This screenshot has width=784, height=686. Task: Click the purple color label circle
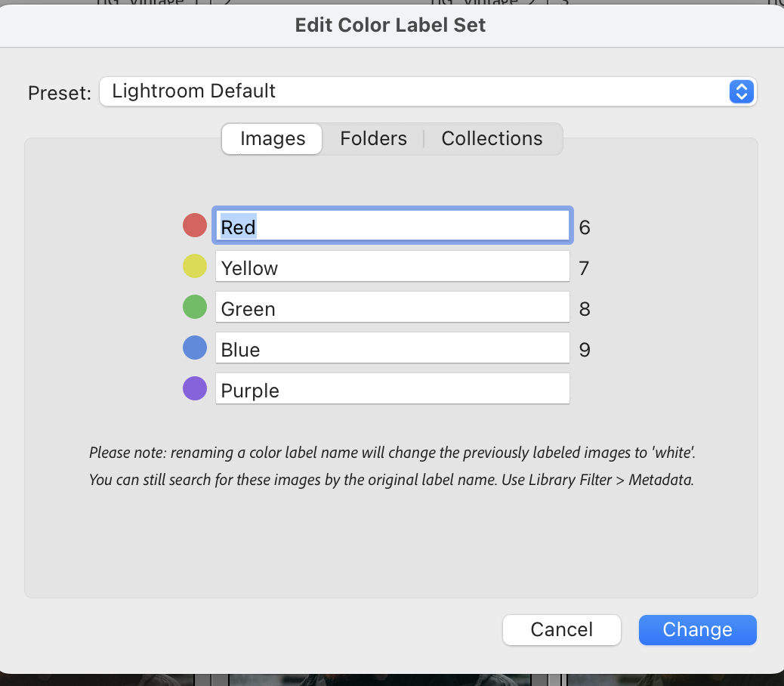point(195,388)
